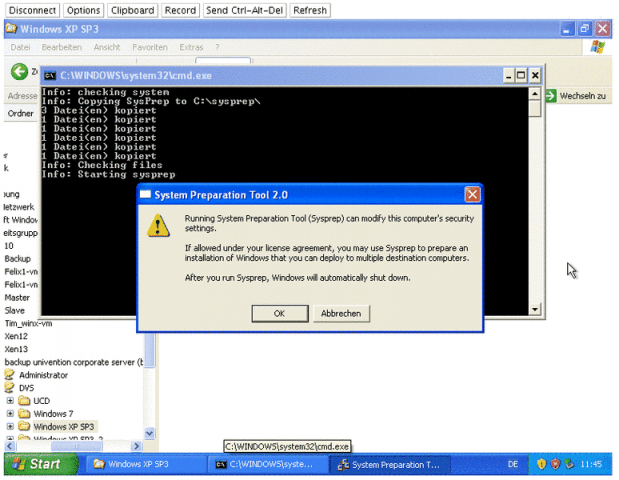Open the Ansicht menu

pos(107,47)
